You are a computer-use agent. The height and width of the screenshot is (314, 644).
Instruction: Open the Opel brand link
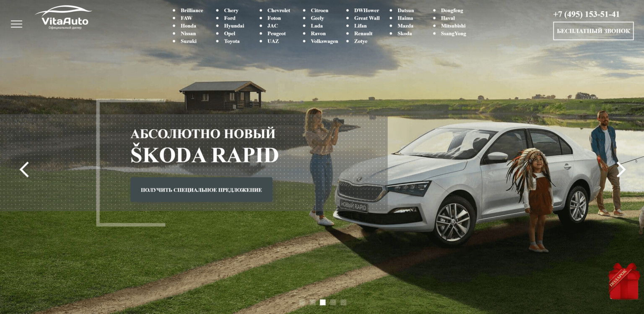(x=229, y=34)
